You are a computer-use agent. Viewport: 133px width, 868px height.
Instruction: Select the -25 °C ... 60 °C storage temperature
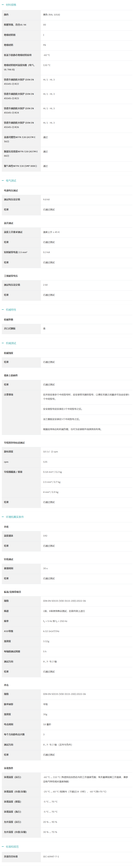(75, 792)
